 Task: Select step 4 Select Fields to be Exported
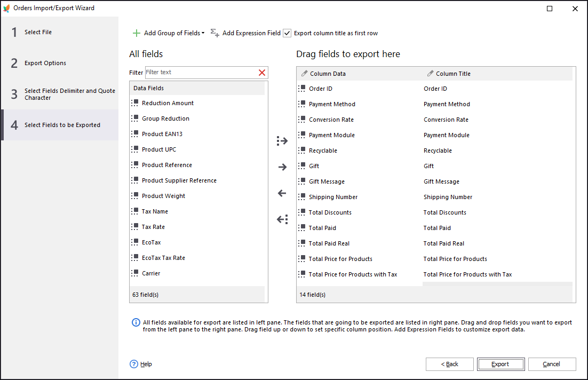(60, 125)
